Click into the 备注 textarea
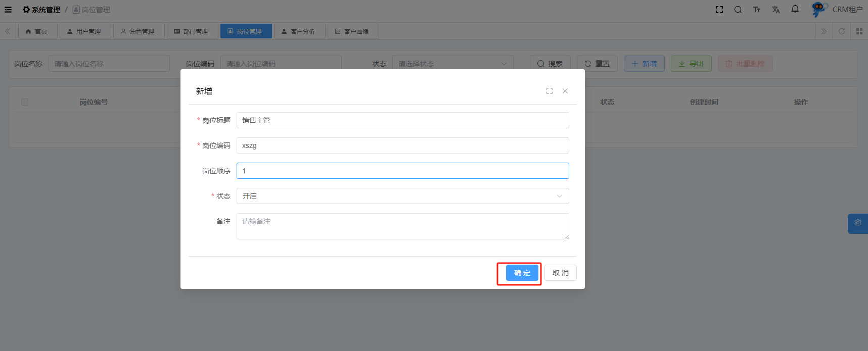This screenshot has height=351, width=868. pyautogui.click(x=402, y=226)
